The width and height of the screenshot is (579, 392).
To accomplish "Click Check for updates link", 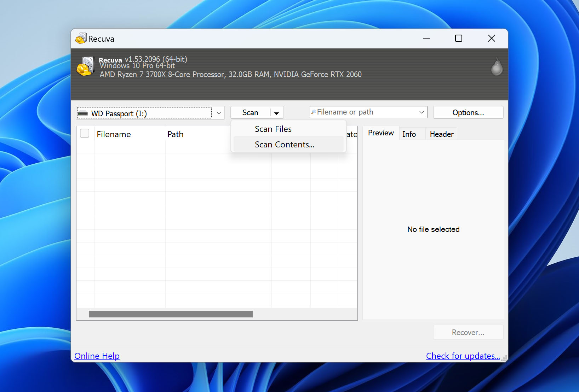I will coord(463,356).
